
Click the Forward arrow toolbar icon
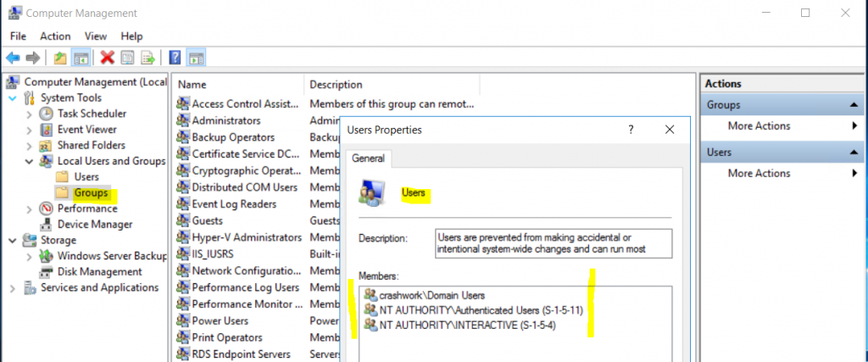coord(33,58)
